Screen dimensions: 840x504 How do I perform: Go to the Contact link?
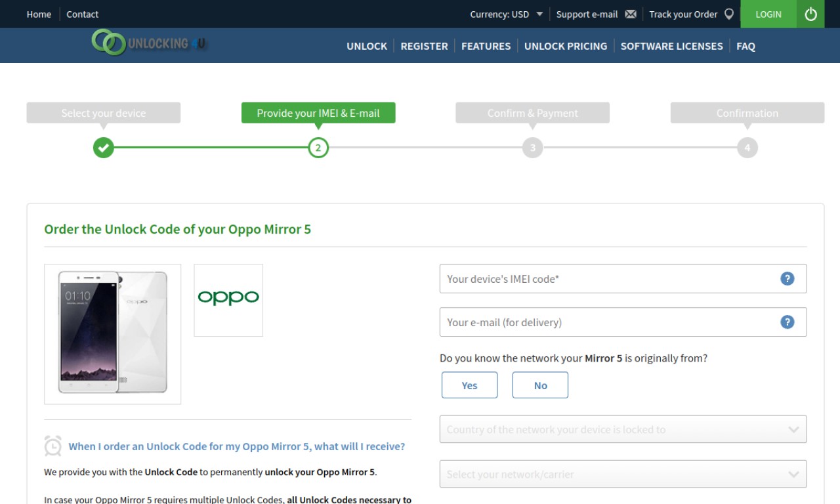[83, 14]
